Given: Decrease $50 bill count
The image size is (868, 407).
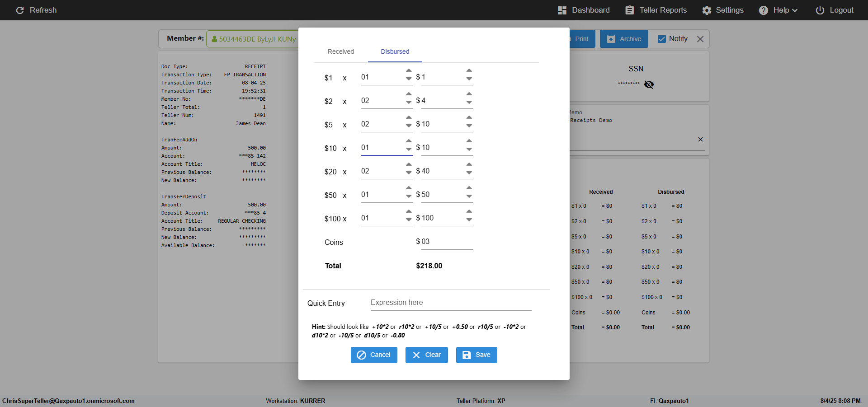Looking at the screenshot, I should tap(409, 196).
